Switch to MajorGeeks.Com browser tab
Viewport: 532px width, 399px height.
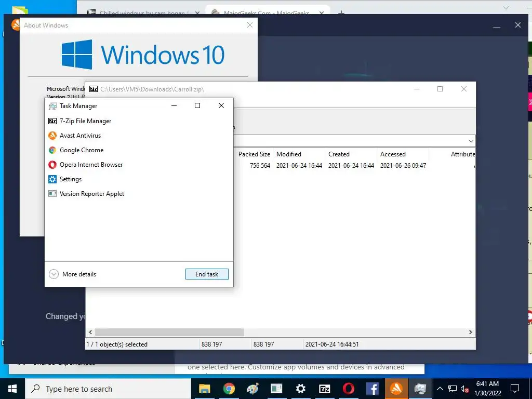point(267,13)
